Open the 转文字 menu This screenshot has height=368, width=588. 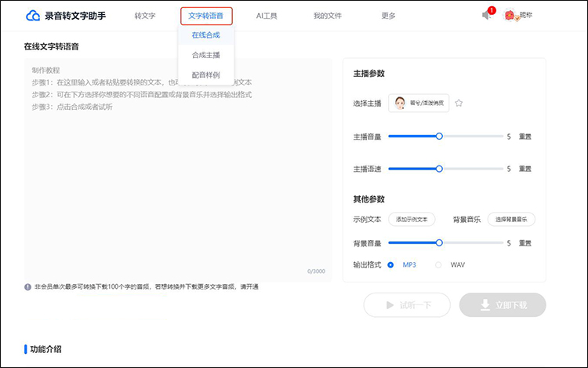tap(145, 16)
